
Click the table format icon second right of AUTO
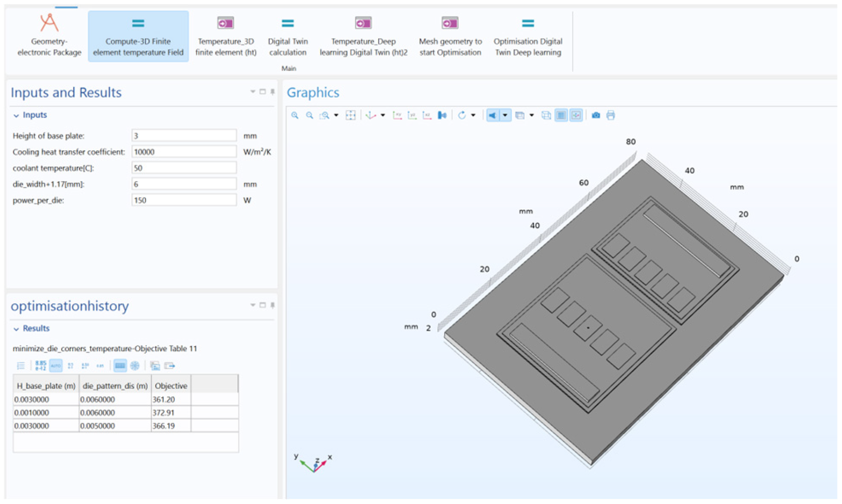(x=85, y=366)
